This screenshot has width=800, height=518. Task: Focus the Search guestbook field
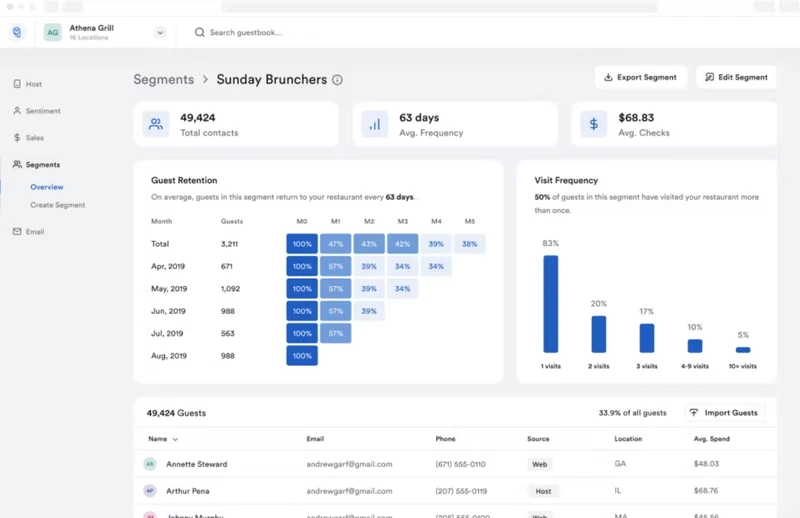246,32
